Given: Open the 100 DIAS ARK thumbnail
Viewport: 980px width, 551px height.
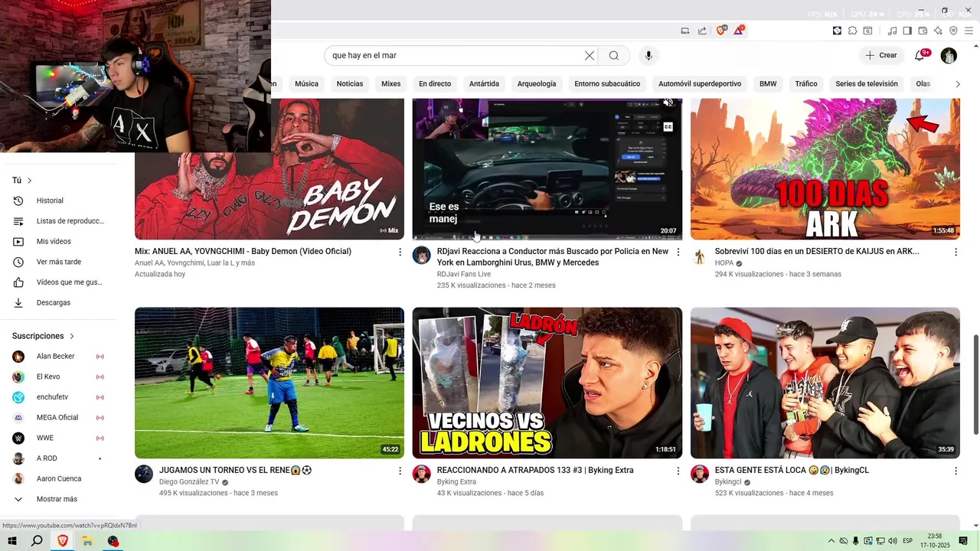Looking at the screenshot, I should (x=825, y=169).
